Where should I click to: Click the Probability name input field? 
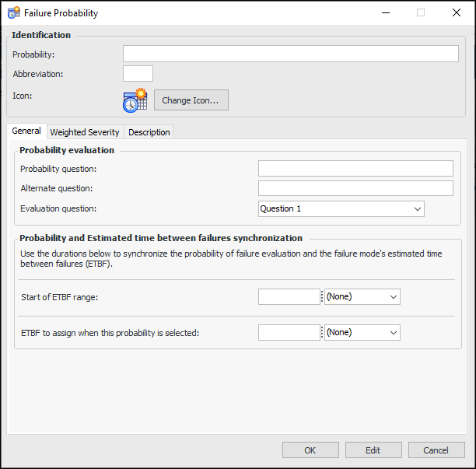click(290, 54)
